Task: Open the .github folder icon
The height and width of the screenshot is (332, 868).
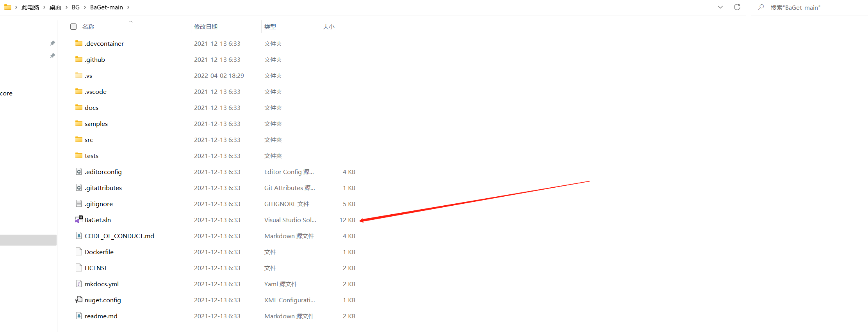Action: [79, 59]
